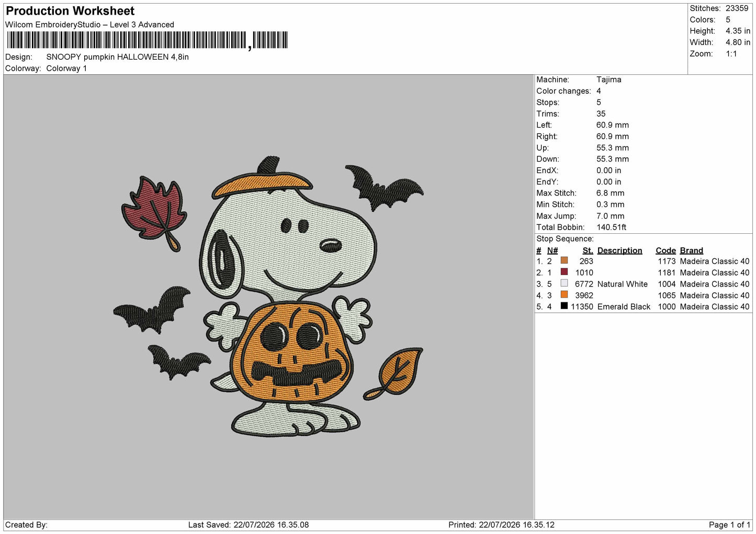Click the Down: label

pyautogui.click(x=548, y=159)
